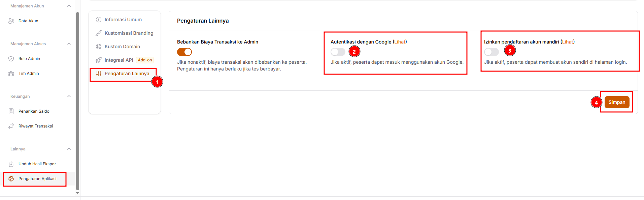This screenshot has width=644, height=200.
Task: Click the Unduh Hasil Ekspor download icon
Action: [11, 164]
